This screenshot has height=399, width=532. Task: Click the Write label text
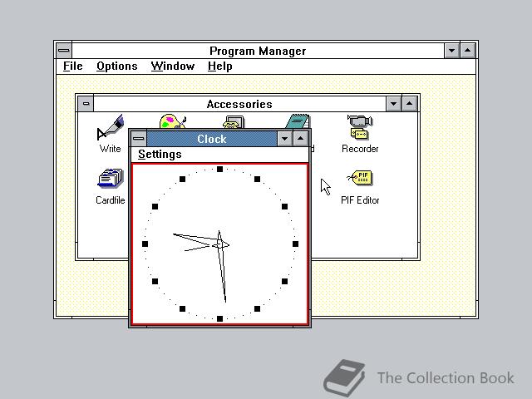pyautogui.click(x=111, y=149)
